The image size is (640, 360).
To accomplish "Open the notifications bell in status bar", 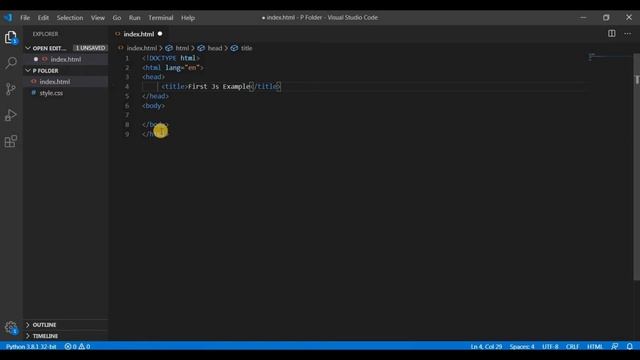I will pos(629,346).
